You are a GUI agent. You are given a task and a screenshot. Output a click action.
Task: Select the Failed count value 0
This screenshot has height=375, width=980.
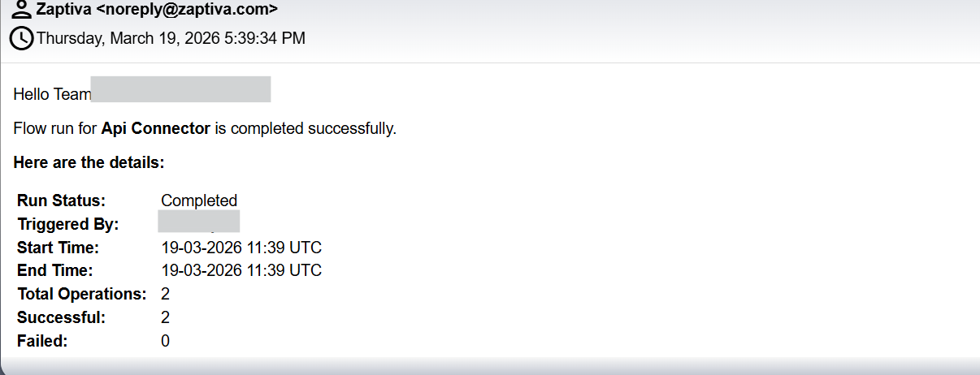(x=165, y=341)
